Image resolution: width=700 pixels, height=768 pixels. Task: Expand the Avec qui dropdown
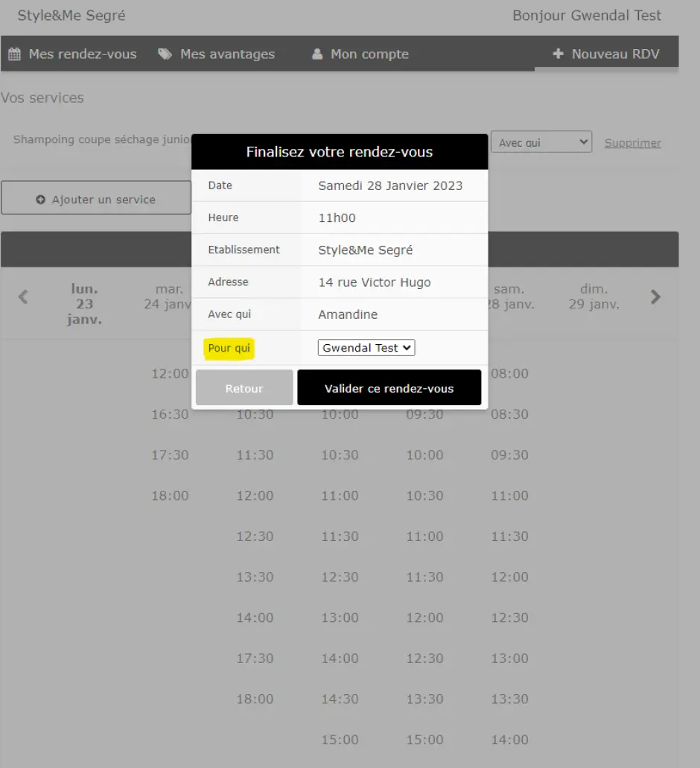pyautogui.click(x=541, y=142)
